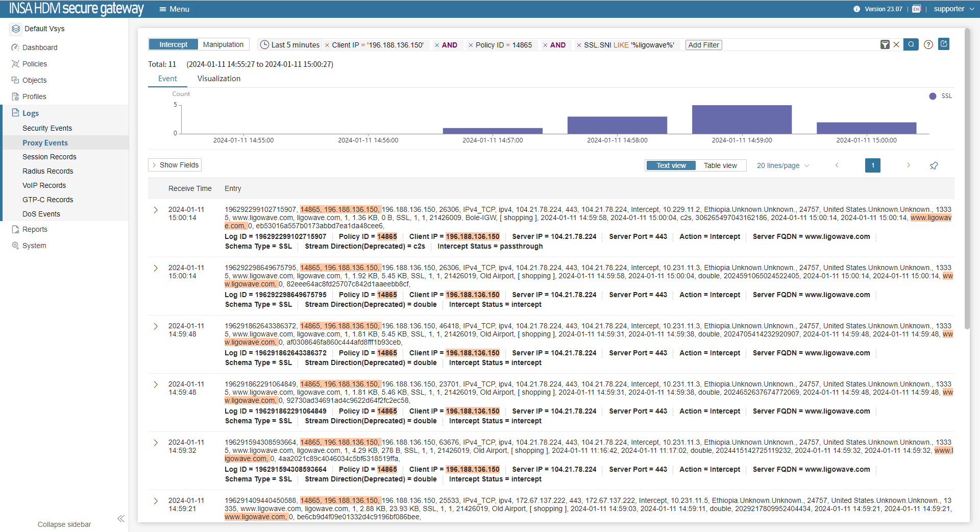Open the filter funnel icon
This screenshot has width=980, height=532.
coord(885,45)
